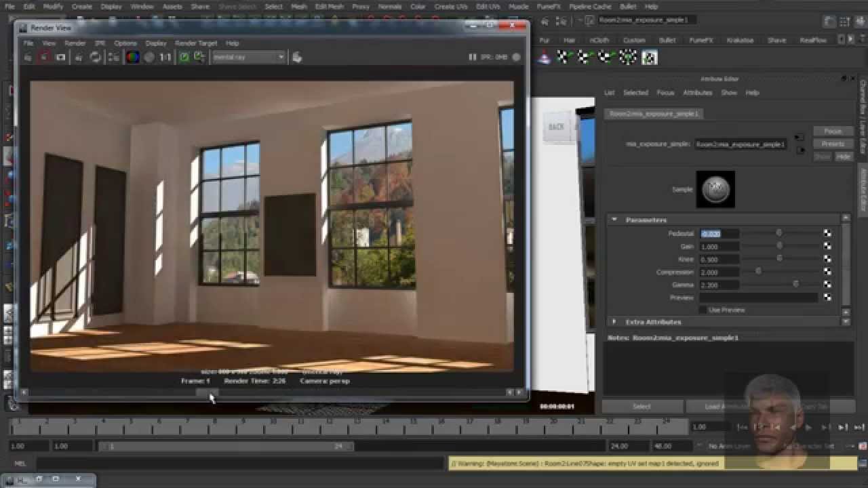Click the map button next to Pedestal
The image size is (868, 488).
(827, 233)
